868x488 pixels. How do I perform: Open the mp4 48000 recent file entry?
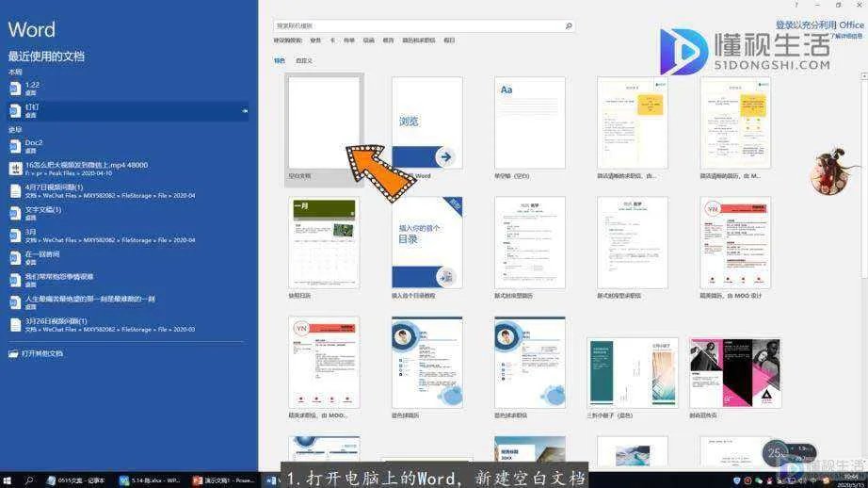pyautogui.click(x=85, y=166)
